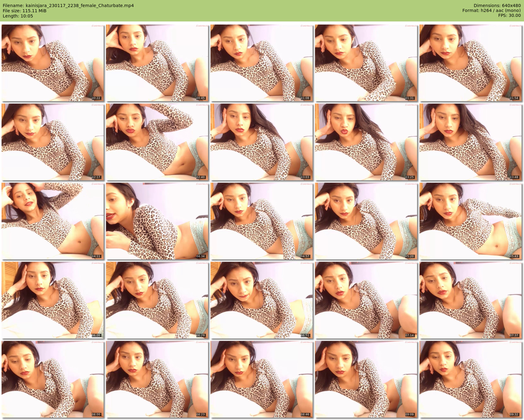The height and width of the screenshot is (420, 524).
Task: Click the File size 115.11 MiB text
Action: (x=25, y=11)
